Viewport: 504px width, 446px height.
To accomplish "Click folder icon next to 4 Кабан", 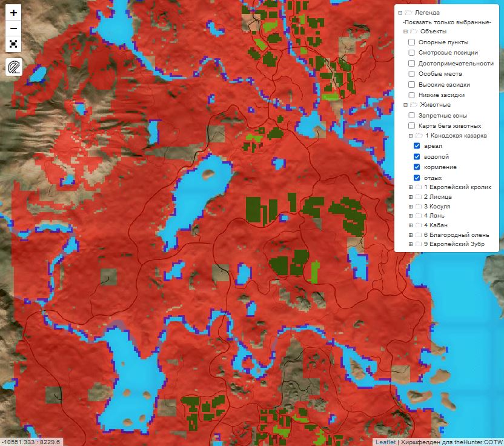I will (418, 225).
